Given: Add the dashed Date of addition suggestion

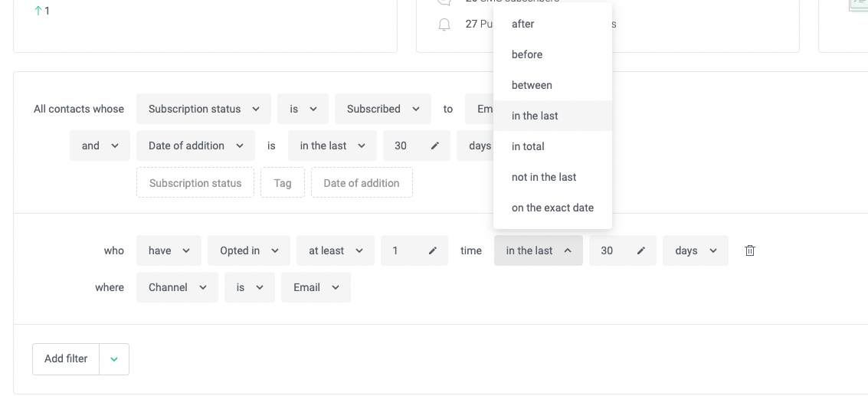Looking at the screenshot, I should [x=362, y=183].
